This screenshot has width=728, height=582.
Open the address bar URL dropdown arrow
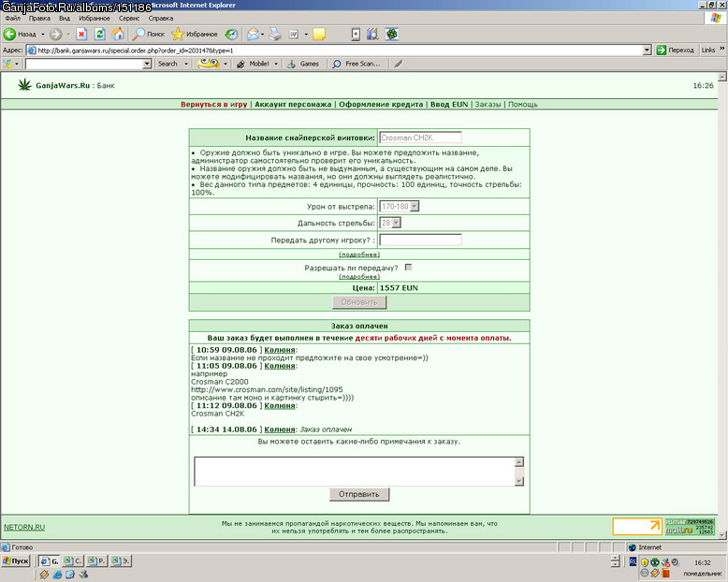647,51
